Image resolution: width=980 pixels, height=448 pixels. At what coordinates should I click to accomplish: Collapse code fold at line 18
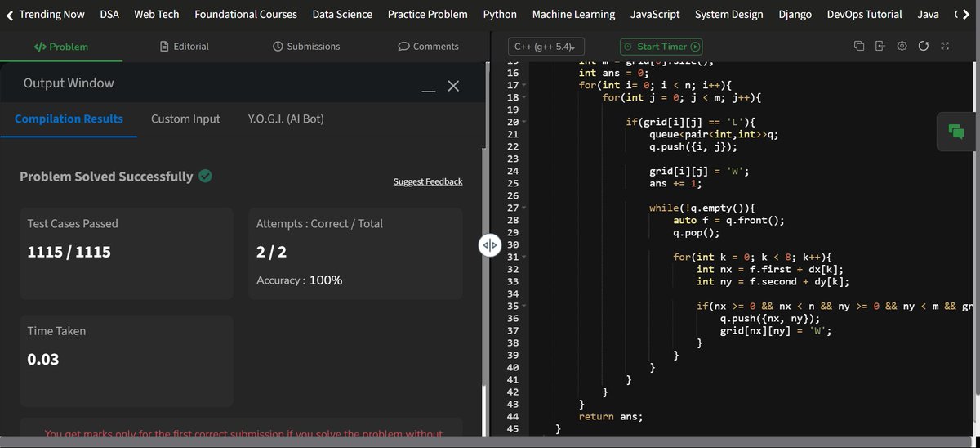point(525,97)
